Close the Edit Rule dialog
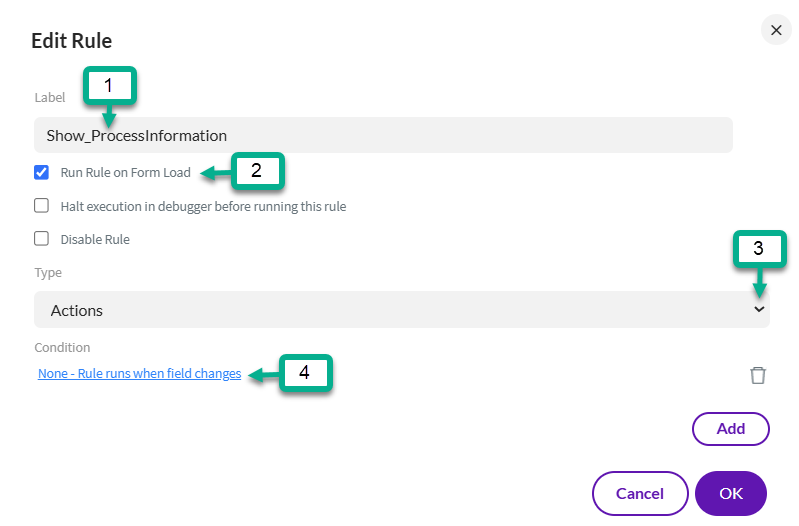The height and width of the screenshot is (526, 799). [776, 30]
